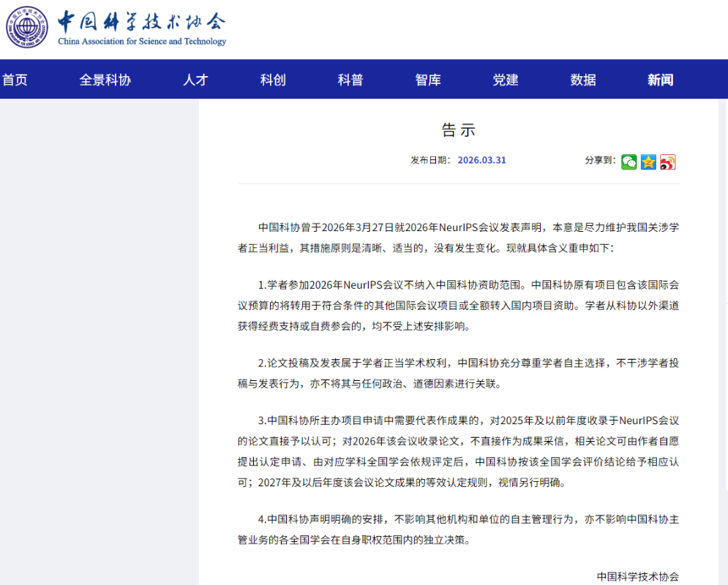Image resolution: width=728 pixels, height=585 pixels.
Task: Open the 全景科协 navigation menu
Action: (105, 80)
